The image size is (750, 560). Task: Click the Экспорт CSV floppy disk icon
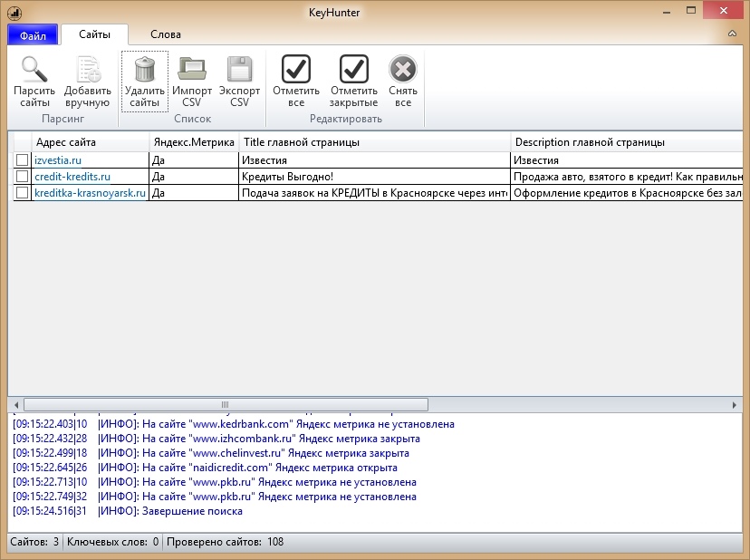tap(239, 69)
